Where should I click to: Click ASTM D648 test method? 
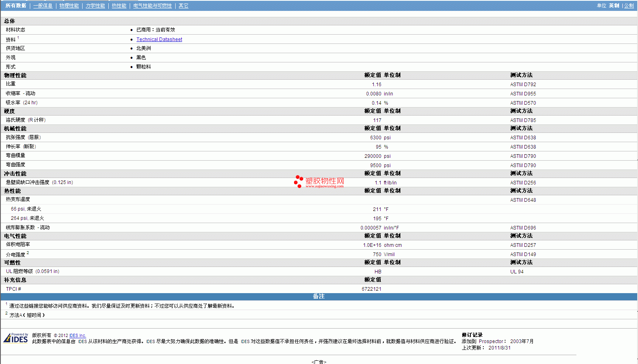tap(523, 200)
